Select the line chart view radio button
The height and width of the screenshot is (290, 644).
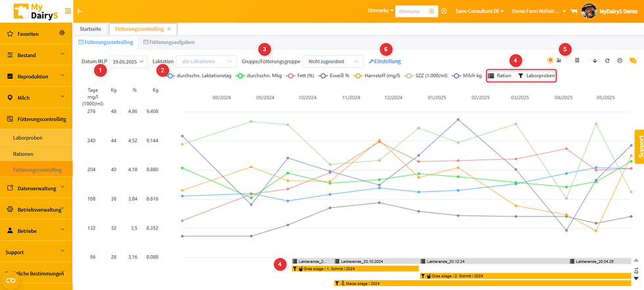tap(551, 60)
